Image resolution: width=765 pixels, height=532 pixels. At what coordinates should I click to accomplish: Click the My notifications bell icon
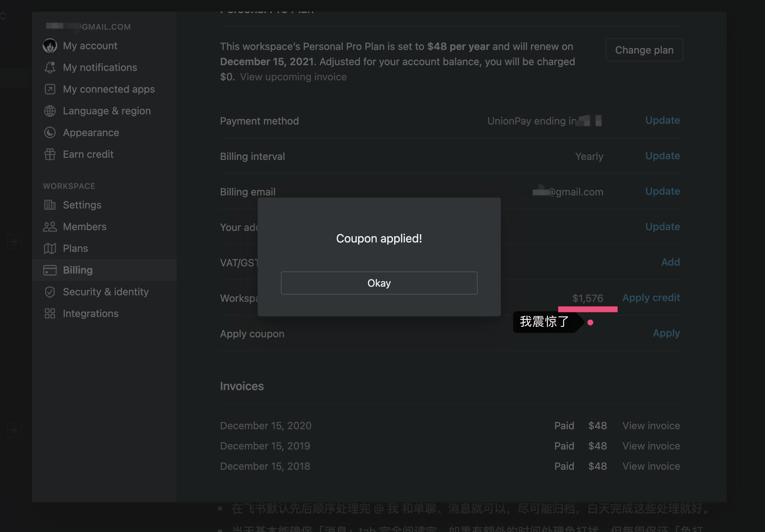50,68
